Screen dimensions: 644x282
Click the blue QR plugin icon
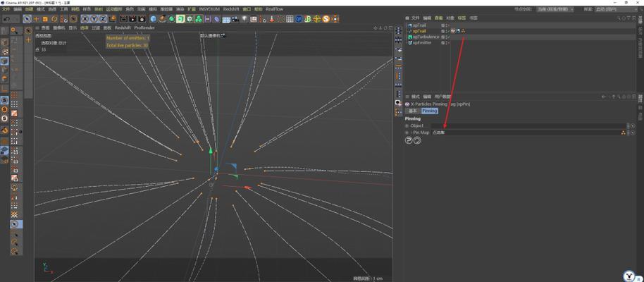(x=299, y=19)
